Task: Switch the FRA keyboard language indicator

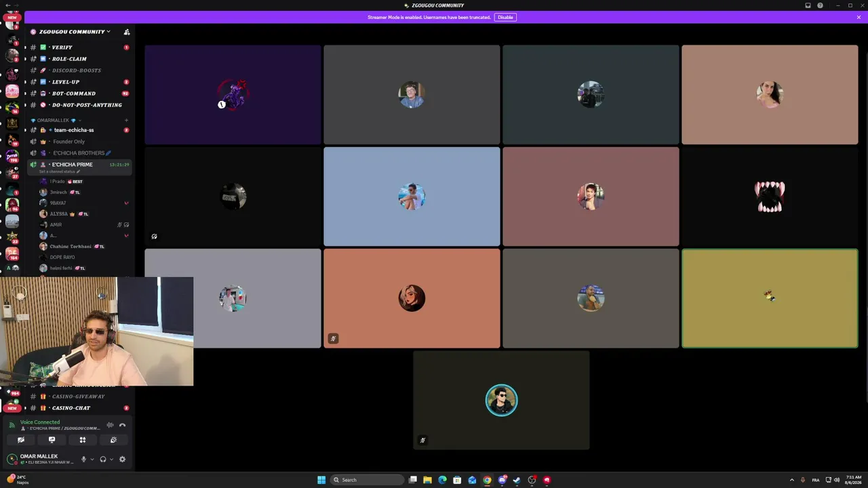Action: pyautogui.click(x=815, y=480)
